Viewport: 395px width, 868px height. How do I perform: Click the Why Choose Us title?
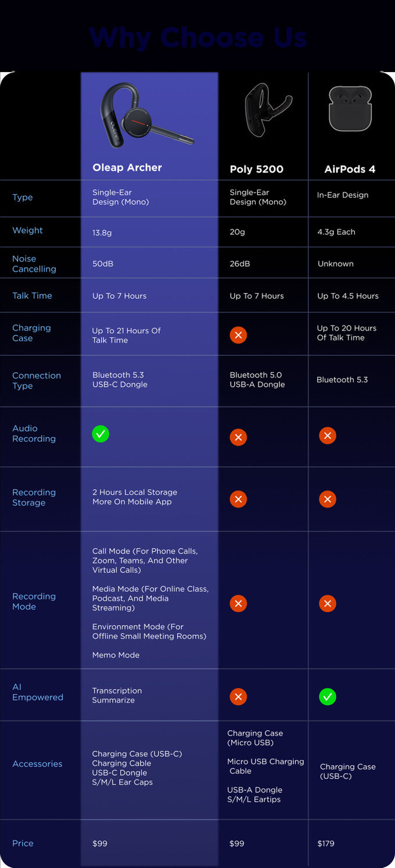[198, 38]
